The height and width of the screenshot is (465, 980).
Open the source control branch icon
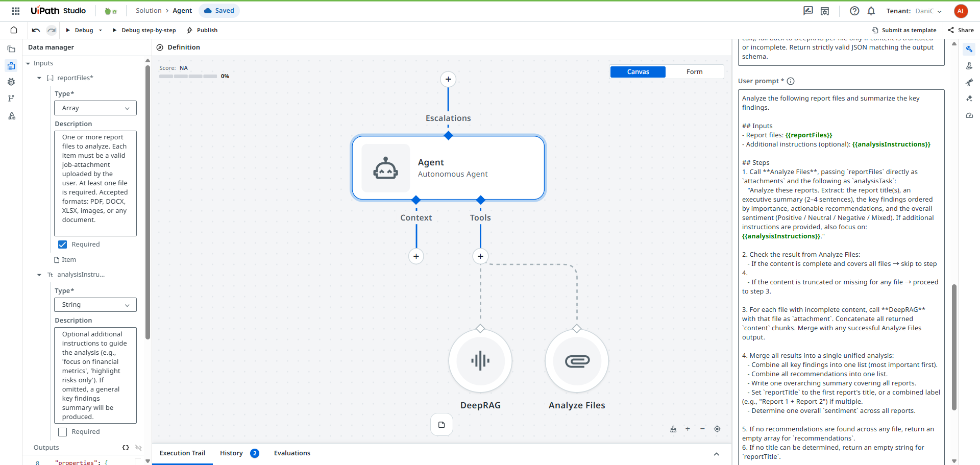pos(11,99)
